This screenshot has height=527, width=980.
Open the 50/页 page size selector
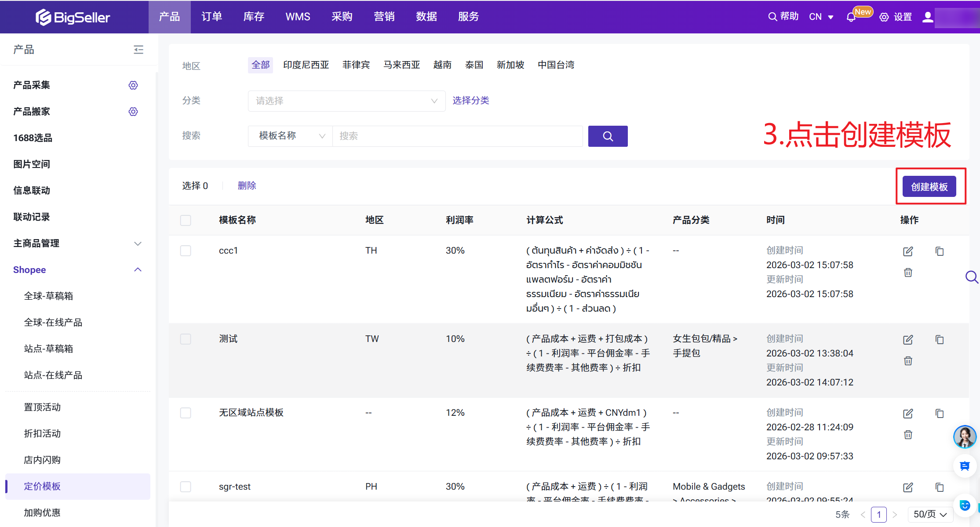(x=929, y=514)
